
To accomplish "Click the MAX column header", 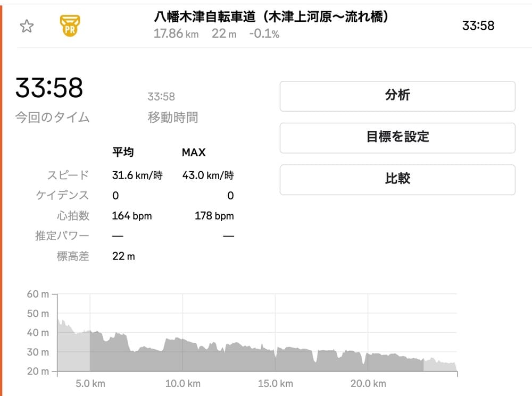I will (194, 153).
